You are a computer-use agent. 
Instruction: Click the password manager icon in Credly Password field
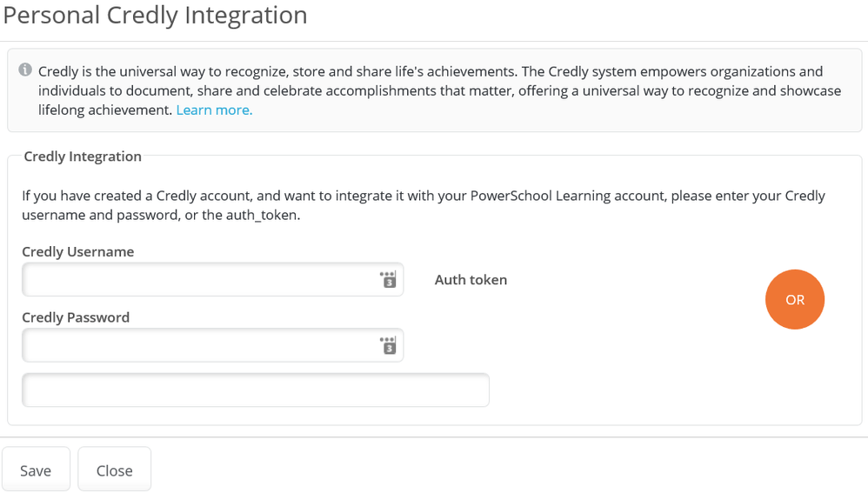point(388,345)
